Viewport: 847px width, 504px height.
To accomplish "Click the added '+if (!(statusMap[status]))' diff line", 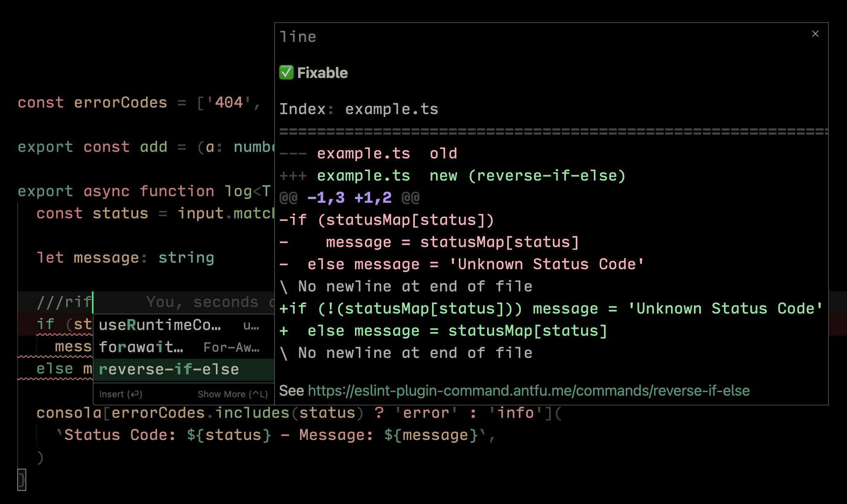I will (x=401, y=309).
